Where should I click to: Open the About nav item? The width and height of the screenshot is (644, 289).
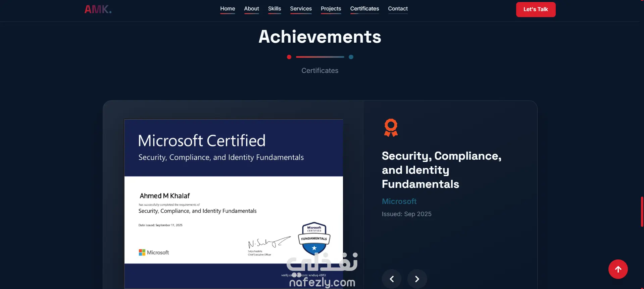click(251, 9)
